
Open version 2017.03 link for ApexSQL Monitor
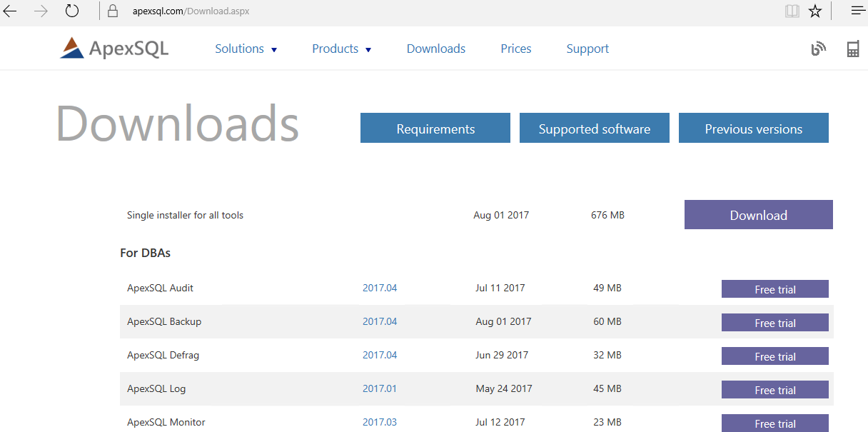click(380, 422)
